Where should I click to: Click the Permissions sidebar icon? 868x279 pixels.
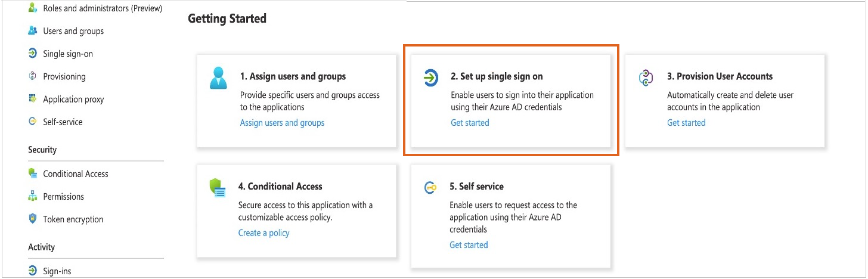click(x=33, y=196)
